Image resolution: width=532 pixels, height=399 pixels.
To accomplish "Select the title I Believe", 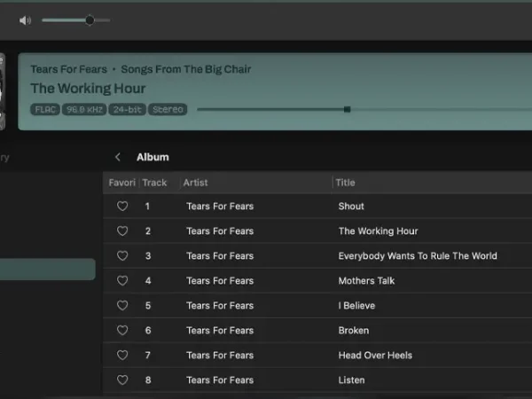I will point(356,305).
